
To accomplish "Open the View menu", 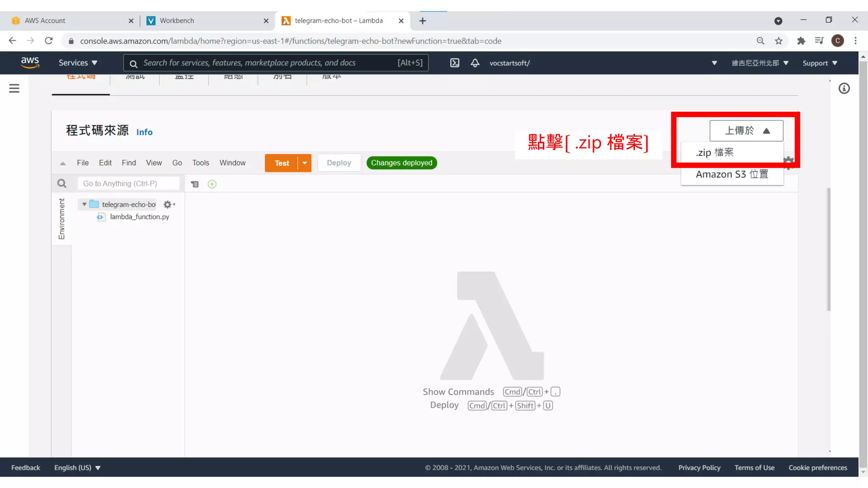I will pos(154,163).
